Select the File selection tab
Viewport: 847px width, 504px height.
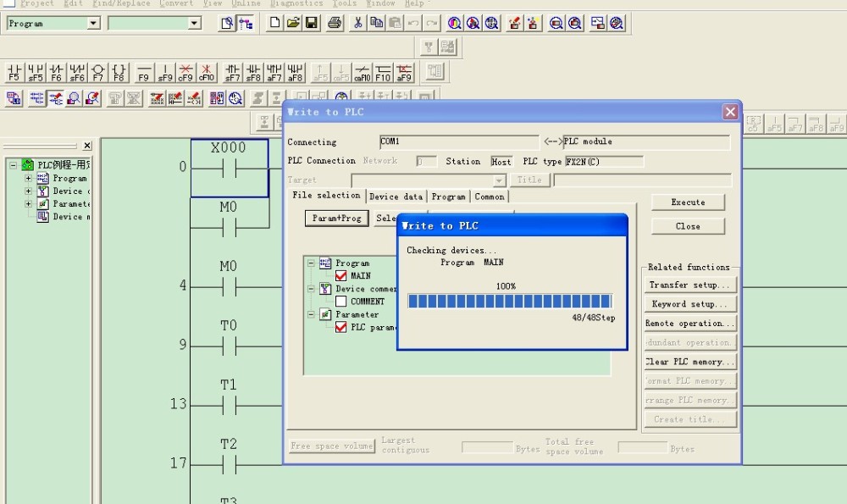coord(326,196)
